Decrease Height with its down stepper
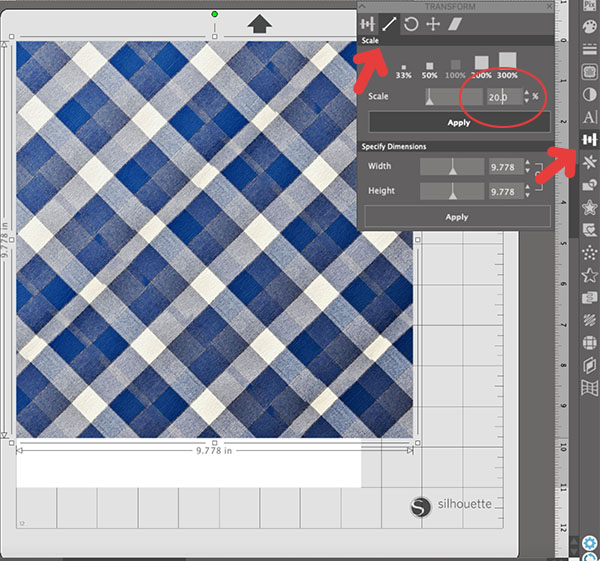The width and height of the screenshot is (600, 561). point(528,195)
